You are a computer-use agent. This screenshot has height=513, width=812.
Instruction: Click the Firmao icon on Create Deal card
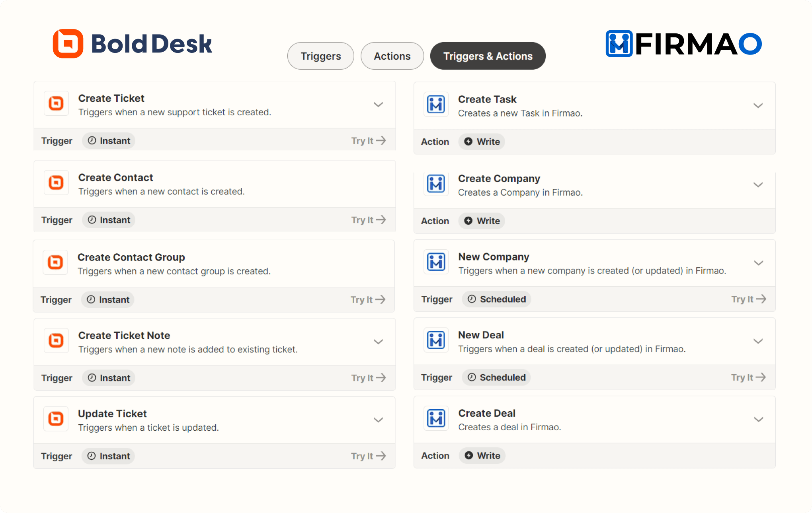click(436, 418)
